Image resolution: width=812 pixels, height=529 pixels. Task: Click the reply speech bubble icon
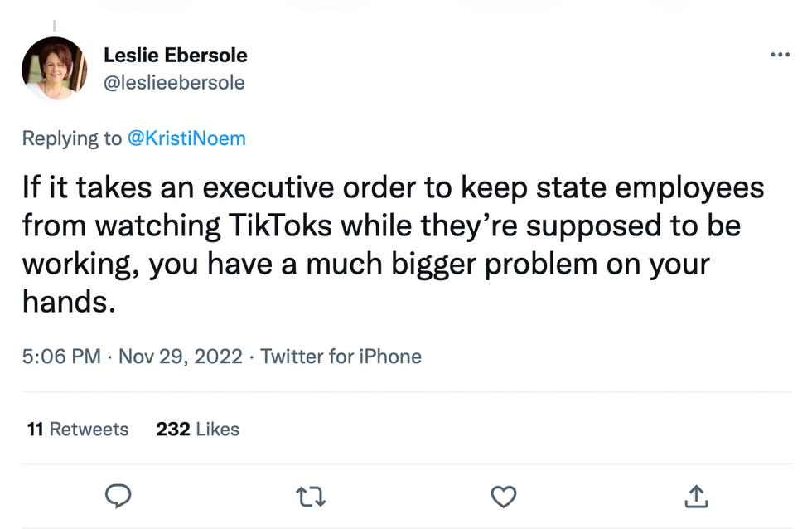[118, 496]
